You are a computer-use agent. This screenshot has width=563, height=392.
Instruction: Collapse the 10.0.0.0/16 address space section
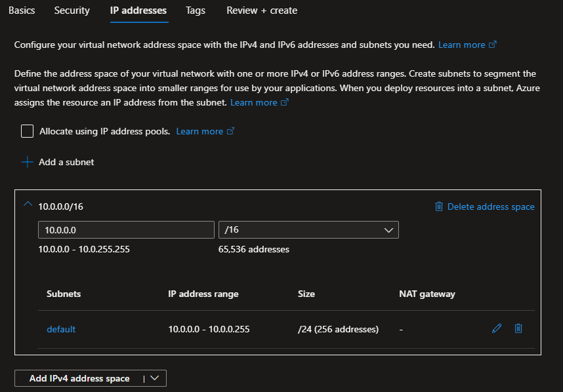(27, 205)
